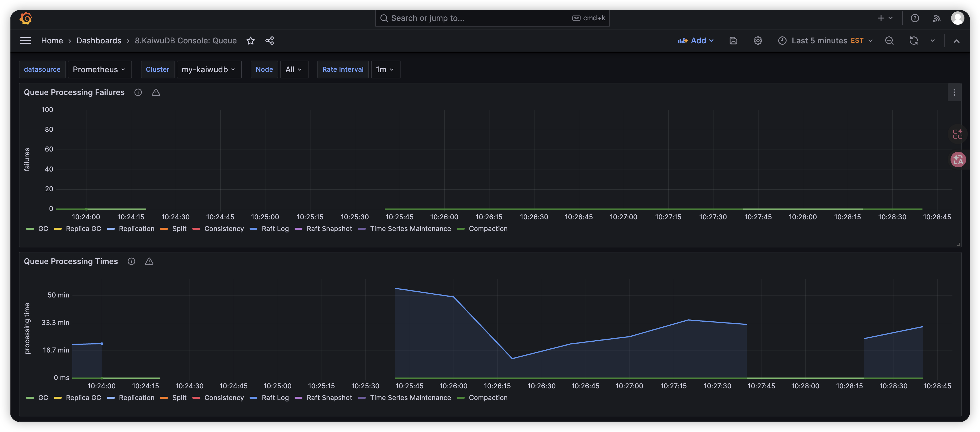Save dashboard with floppy disk icon

[733, 41]
